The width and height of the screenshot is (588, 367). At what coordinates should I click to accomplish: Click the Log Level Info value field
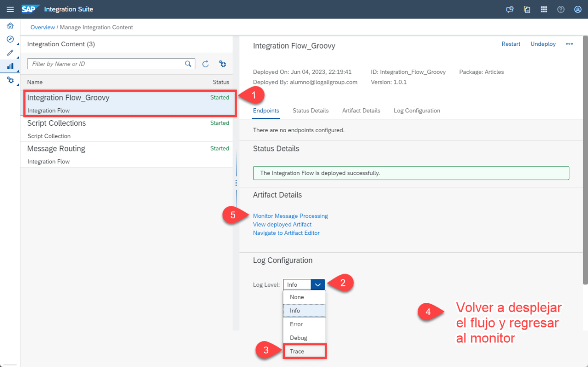coord(297,285)
